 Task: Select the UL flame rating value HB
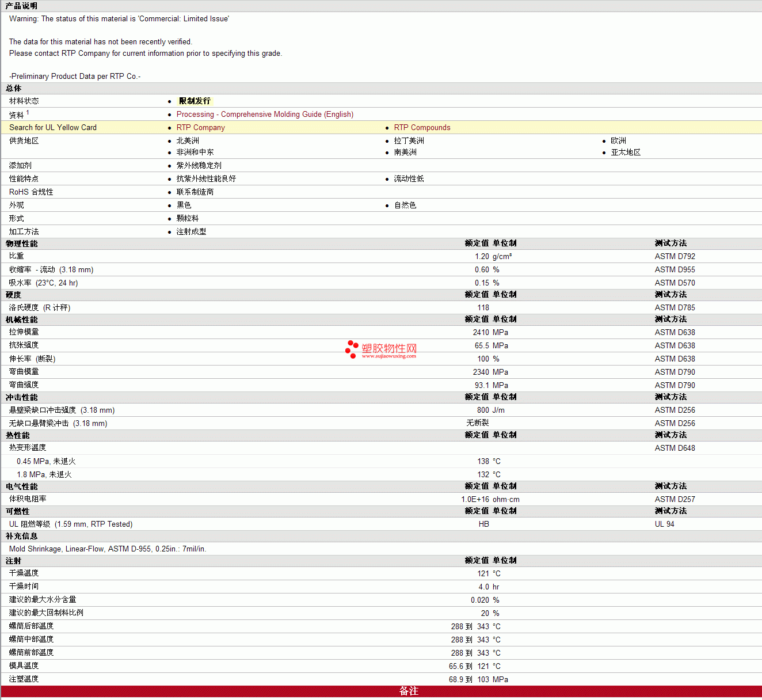tap(484, 524)
